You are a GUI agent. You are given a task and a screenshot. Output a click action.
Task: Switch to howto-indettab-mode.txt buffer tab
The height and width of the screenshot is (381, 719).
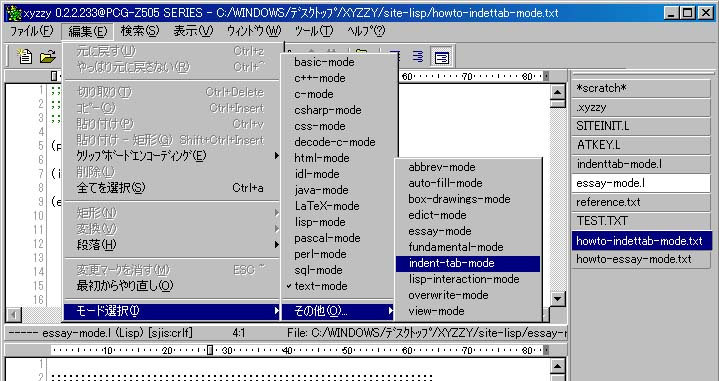point(641,240)
